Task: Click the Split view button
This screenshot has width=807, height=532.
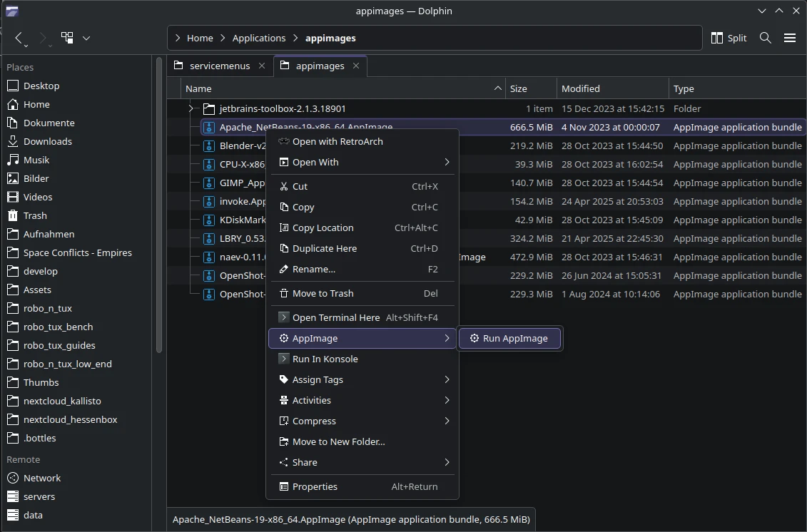Action: [728, 38]
